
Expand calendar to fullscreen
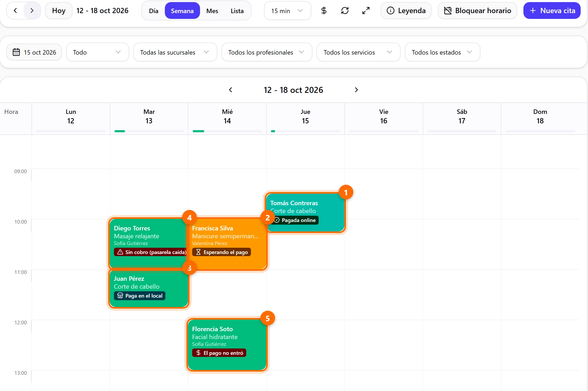tap(366, 10)
